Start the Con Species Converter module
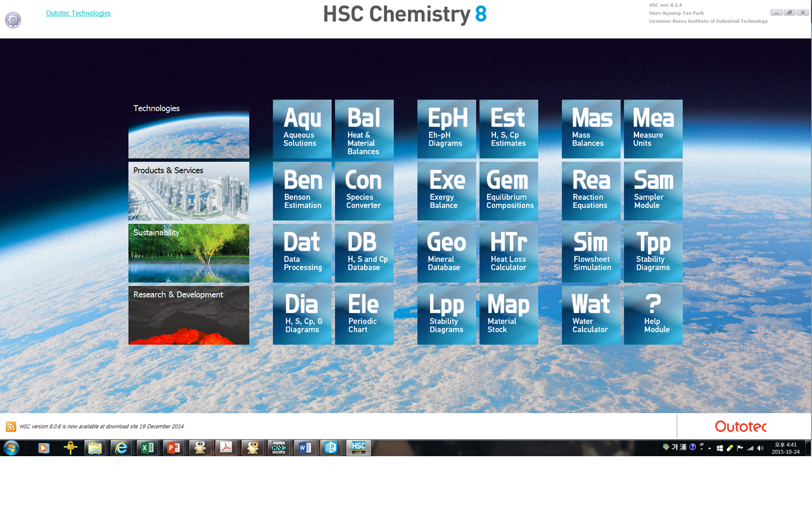 (364, 191)
